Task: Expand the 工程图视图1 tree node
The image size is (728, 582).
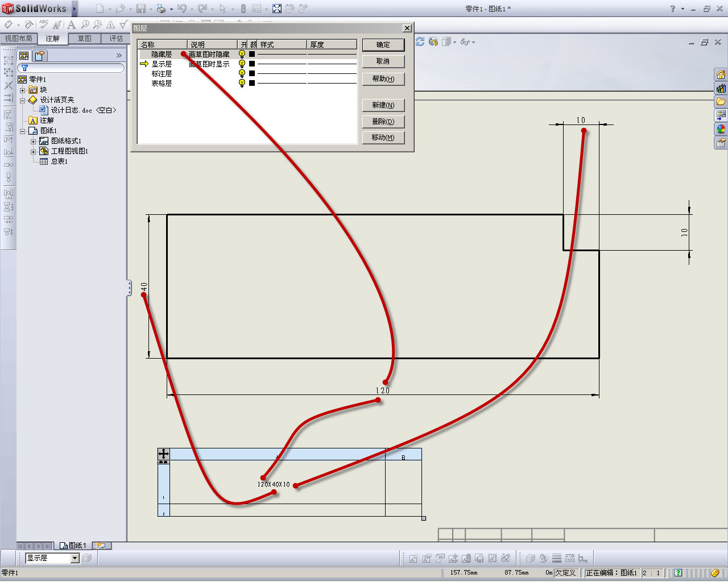Action: pyautogui.click(x=33, y=151)
